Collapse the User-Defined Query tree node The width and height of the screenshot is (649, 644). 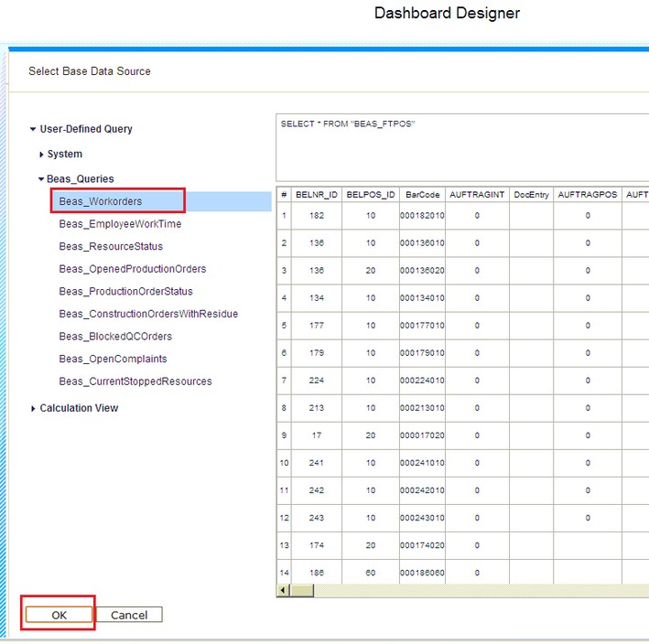34,130
